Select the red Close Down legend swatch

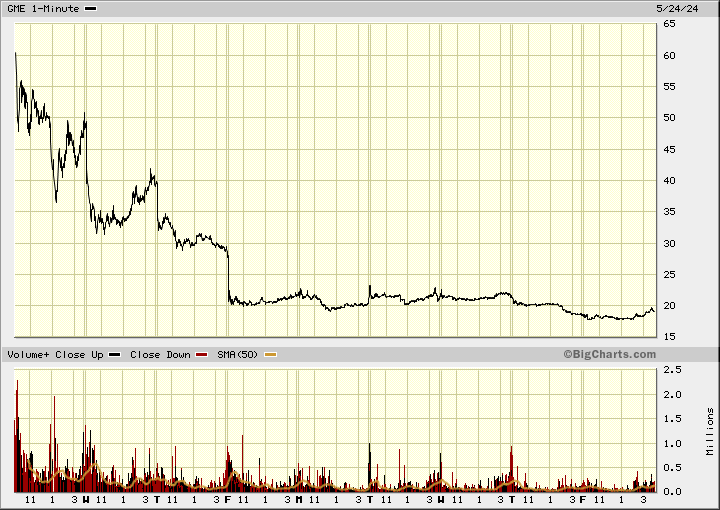[202, 355]
